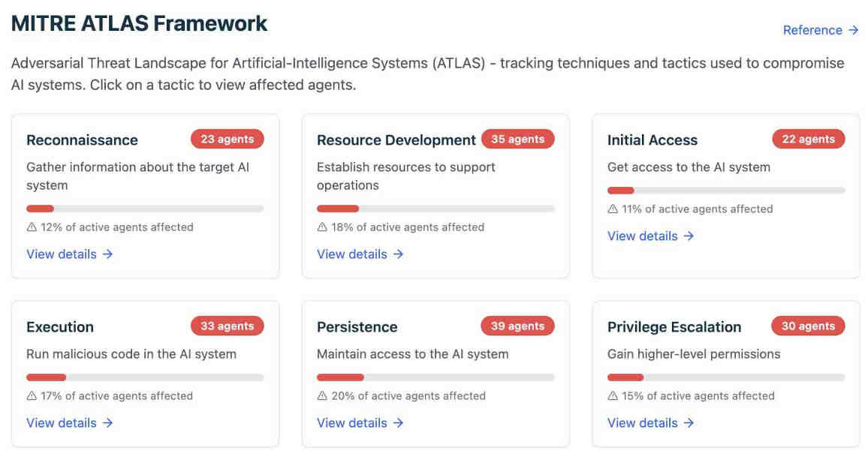Click '15% of active agents affected' text
The height and width of the screenshot is (460, 868).
[698, 395]
